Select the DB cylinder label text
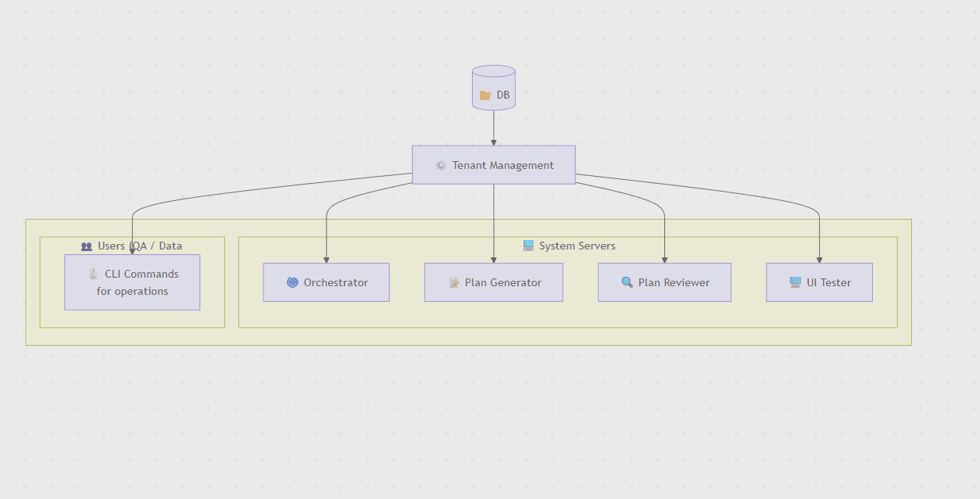This screenshot has width=980, height=499. [503, 95]
